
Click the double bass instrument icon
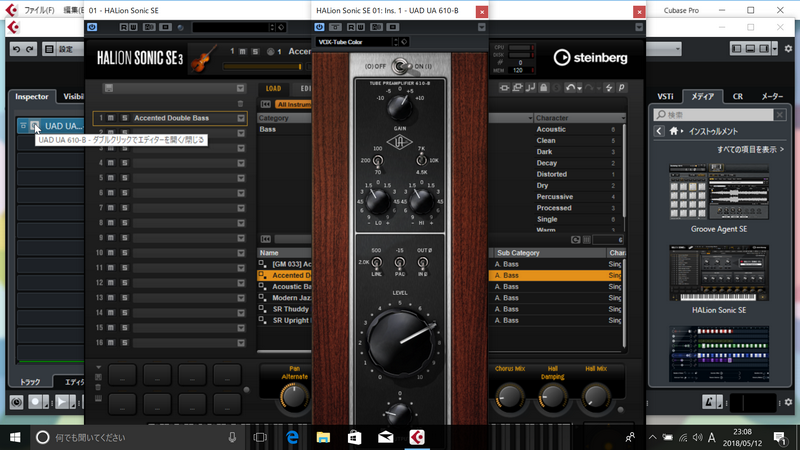pyautogui.click(x=204, y=58)
